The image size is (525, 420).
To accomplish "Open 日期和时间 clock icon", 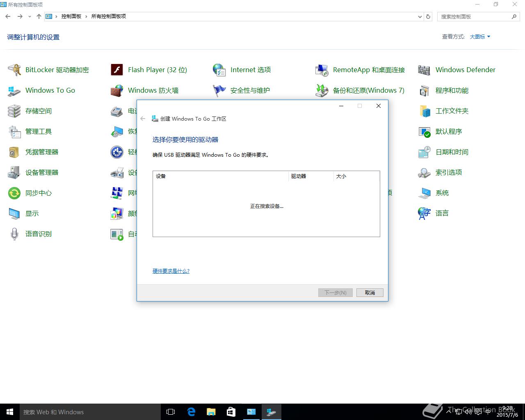I will [425, 152].
